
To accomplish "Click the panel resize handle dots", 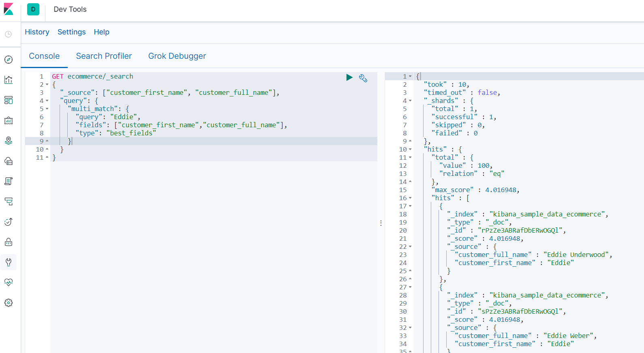I will tap(381, 223).
